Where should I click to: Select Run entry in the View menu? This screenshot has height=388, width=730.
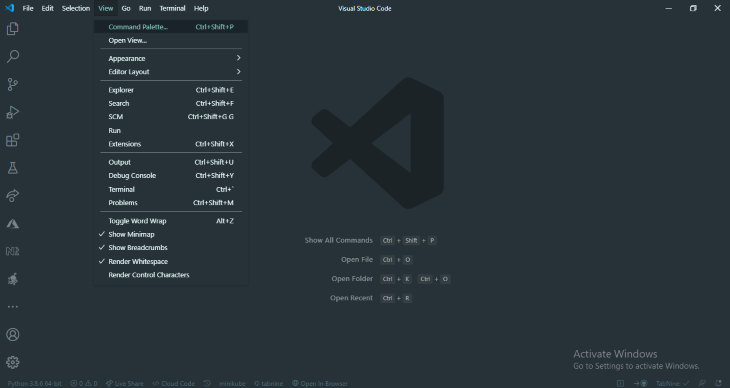(171, 130)
